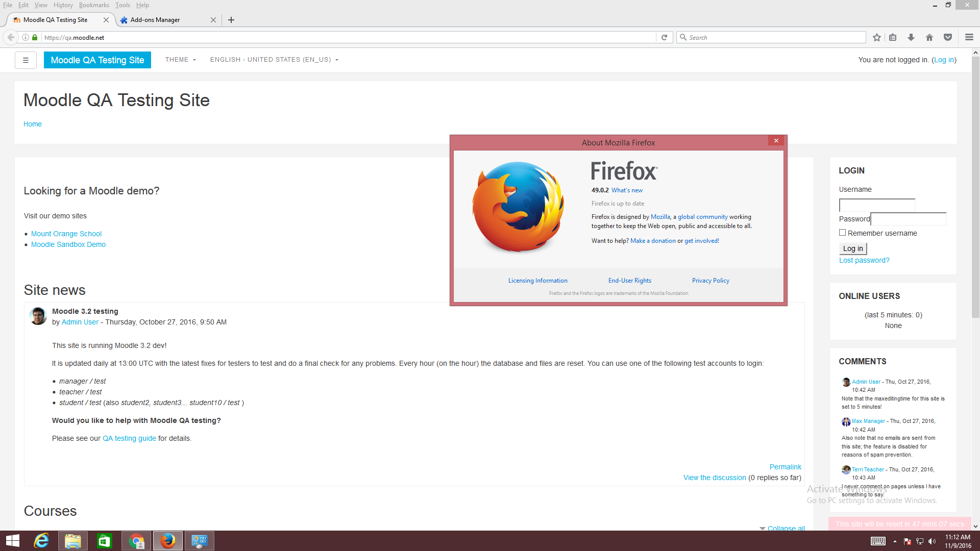Click the browser back arrow button

point(11,37)
